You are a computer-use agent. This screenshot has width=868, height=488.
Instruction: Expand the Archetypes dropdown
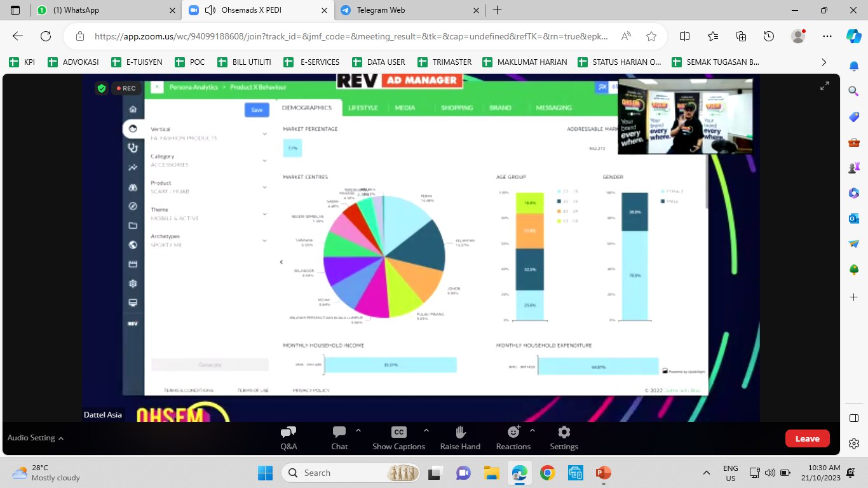pyautogui.click(x=264, y=240)
